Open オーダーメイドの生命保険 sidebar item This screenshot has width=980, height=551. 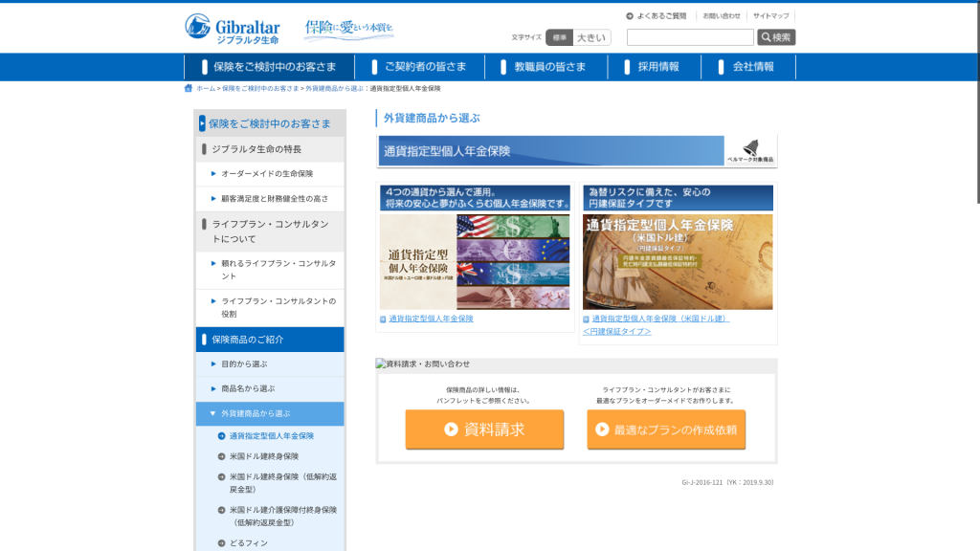(270, 174)
